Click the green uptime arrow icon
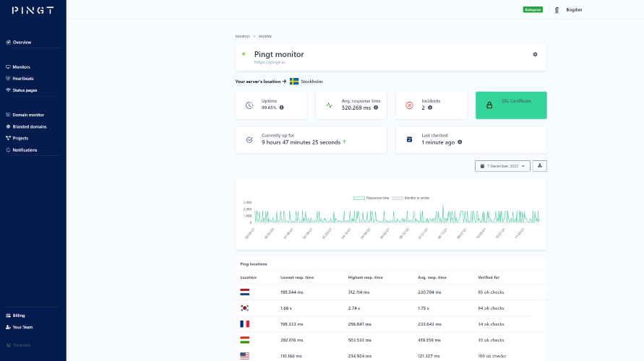This screenshot has height=361, width=644. click(x=344, y=142)
